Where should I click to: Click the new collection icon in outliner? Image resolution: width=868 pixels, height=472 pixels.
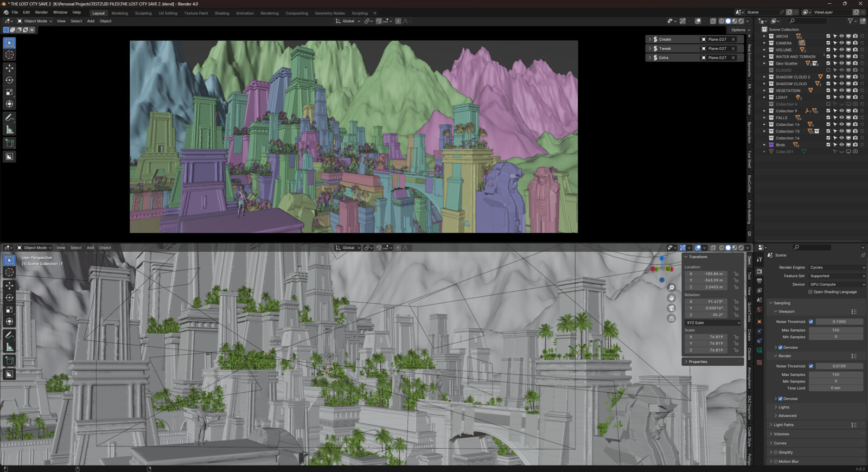[862, 21]
